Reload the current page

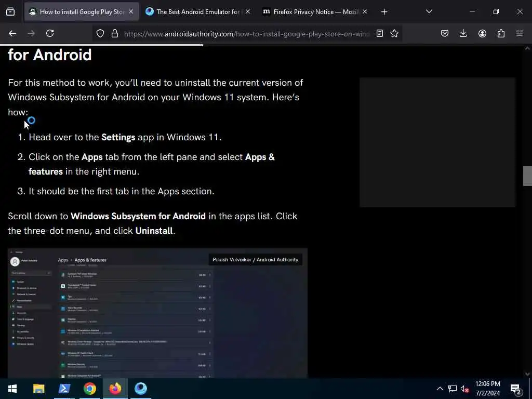[50, 34]
